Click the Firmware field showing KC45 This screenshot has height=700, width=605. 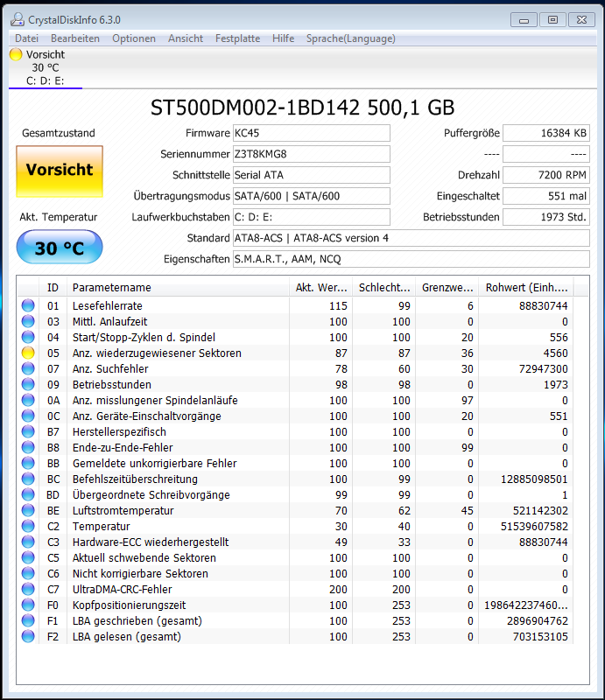pyautogui.click(x=312, y=133)
